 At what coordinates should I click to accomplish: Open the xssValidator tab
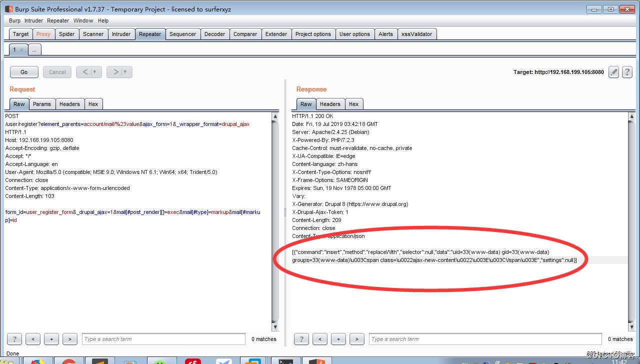[x=417, y=34]
